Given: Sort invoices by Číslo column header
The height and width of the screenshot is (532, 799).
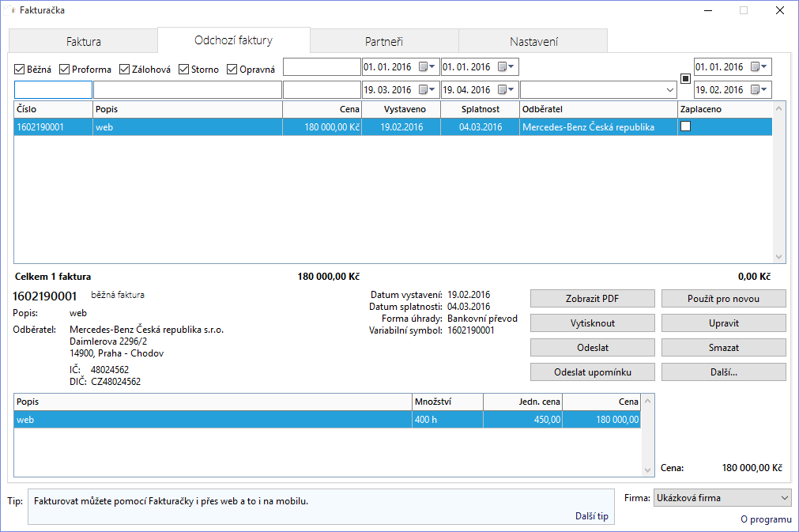Looking at the screenshot, I should [53, 109].
